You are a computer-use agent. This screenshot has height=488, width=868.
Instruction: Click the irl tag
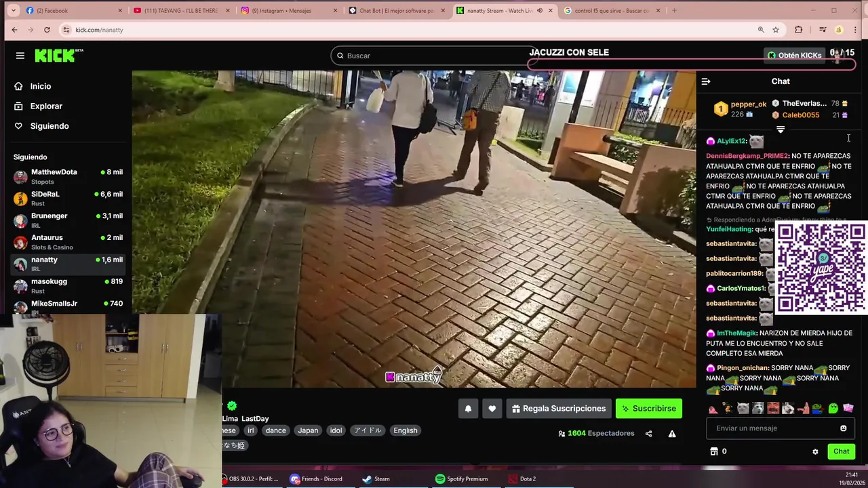click(x=251, y=430)
